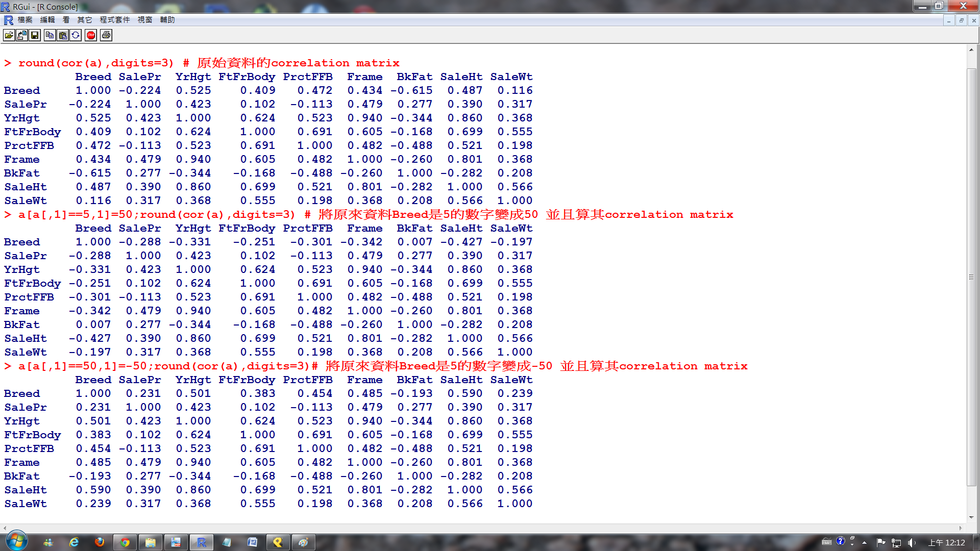Image resolution: width=980 pixels, height=551 pixels.
Task: Open the 輔助 help menu
Action: coord(167,20)
